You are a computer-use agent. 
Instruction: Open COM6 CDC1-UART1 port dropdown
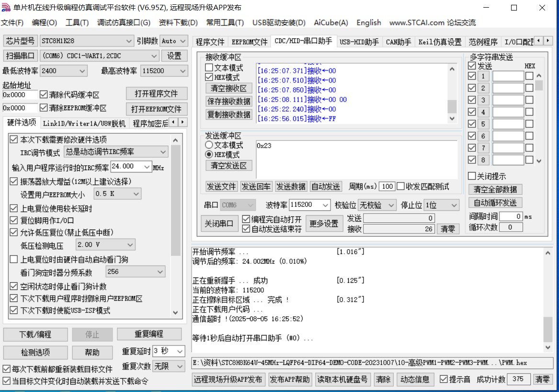[x=100, y=56]
